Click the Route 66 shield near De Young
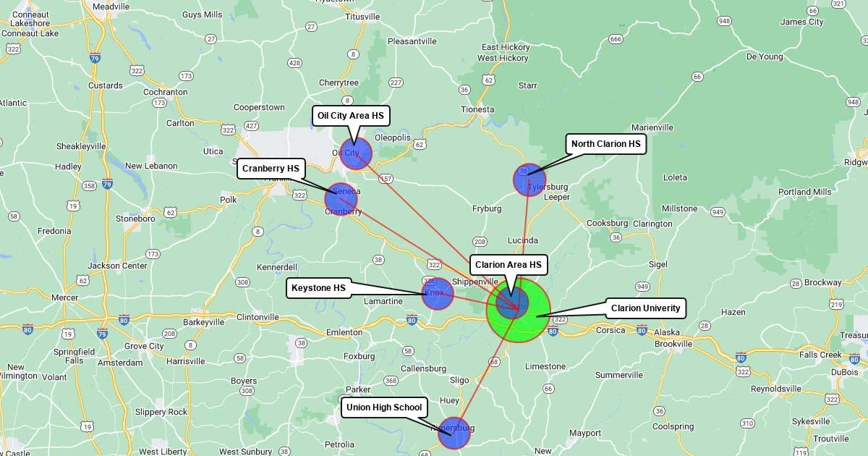The width and height of the screenshot is (868, 456). click(697, 77)
